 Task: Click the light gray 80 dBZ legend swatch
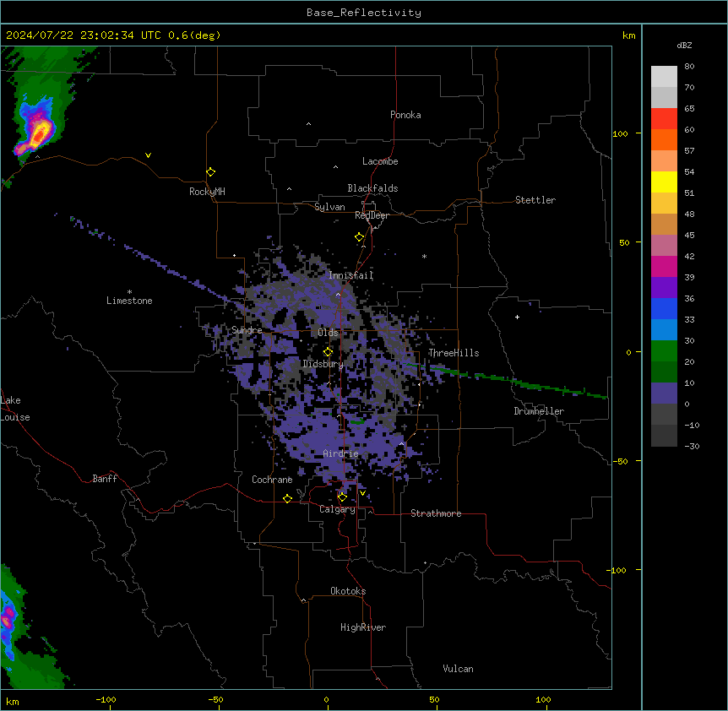point(664,77)
